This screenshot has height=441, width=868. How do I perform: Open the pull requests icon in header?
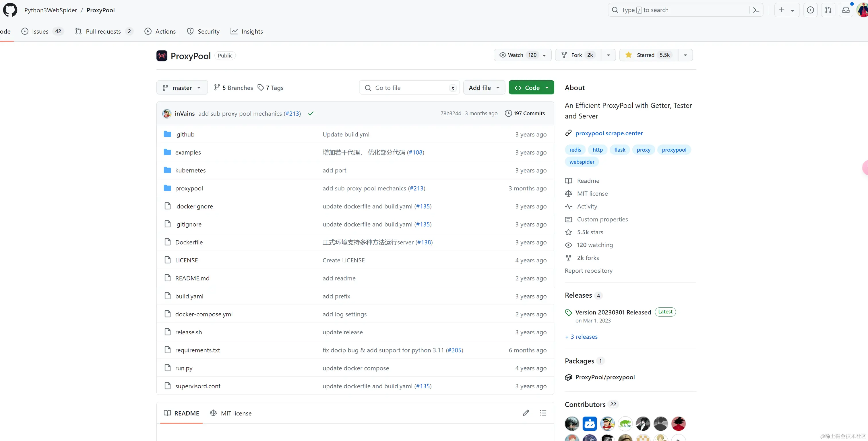coord(828,10)
